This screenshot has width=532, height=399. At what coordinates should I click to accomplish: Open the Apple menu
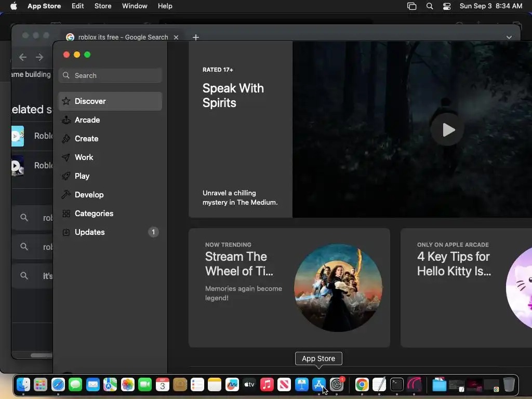click(x=14, y=6)
